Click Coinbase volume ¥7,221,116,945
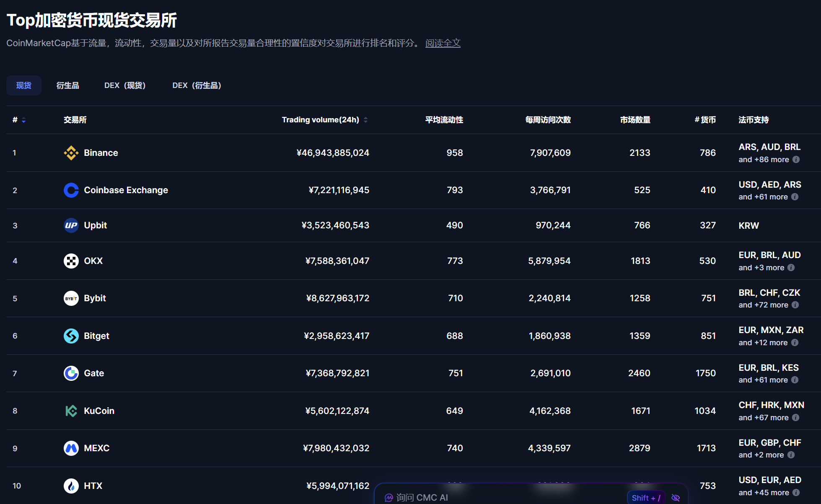The height and width of the screenshot is (504, 821). coord(339,190)
